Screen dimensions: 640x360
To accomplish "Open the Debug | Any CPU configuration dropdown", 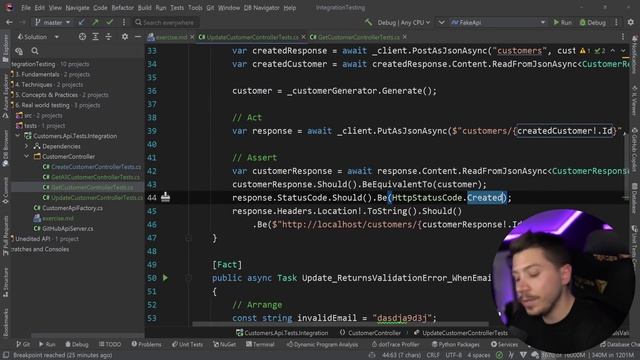I will coord(403,22).
